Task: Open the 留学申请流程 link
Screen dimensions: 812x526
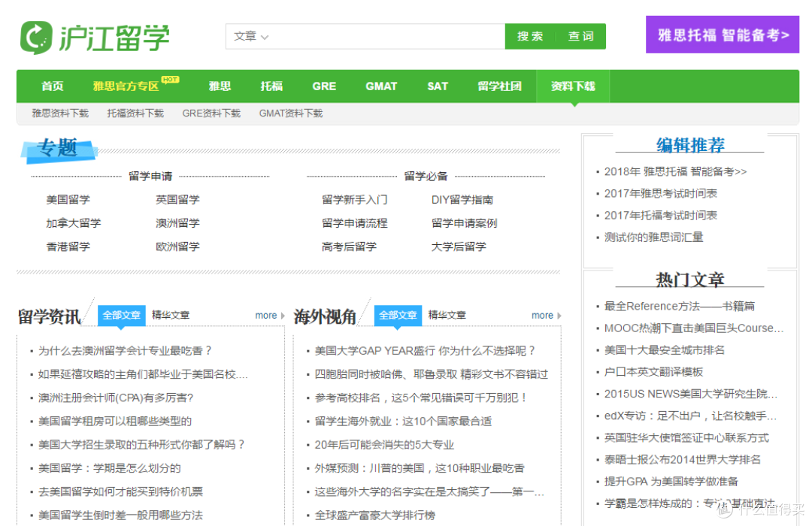Action: (355, 223)
